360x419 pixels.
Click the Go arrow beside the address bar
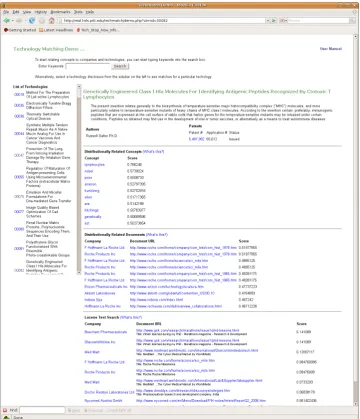tap(274, 21)
